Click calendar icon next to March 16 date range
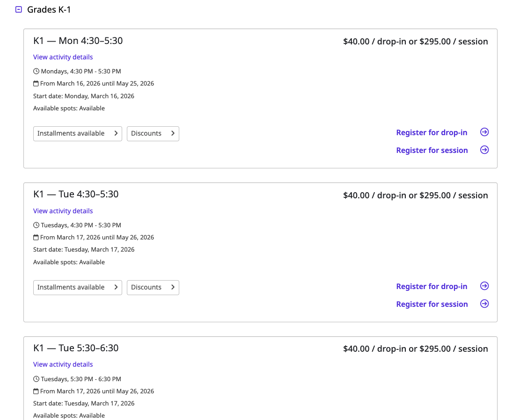520x420 pixels. tap(36, 84)
